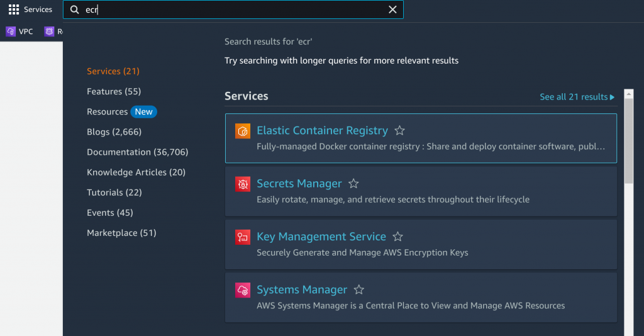Favorite Elastic Container Registry with the star
The width and height of the screenshot is (644, 336).
pos(399,131)
